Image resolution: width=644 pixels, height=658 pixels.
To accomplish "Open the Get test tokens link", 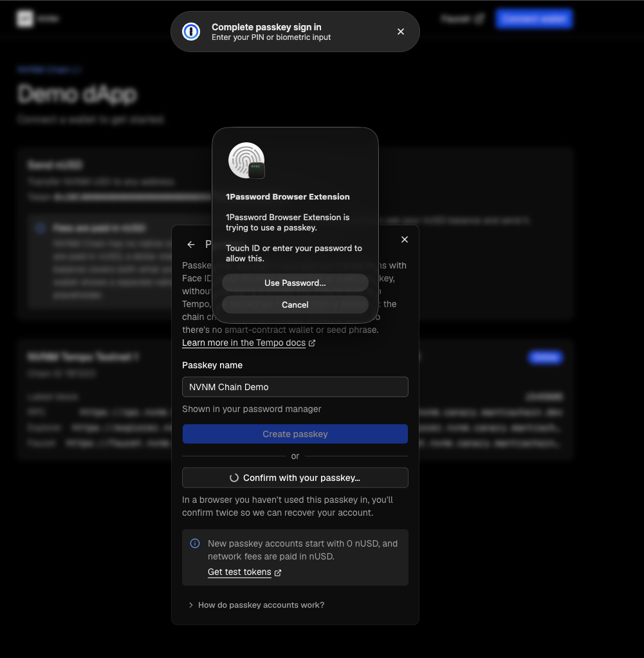I will coord(239,572).
